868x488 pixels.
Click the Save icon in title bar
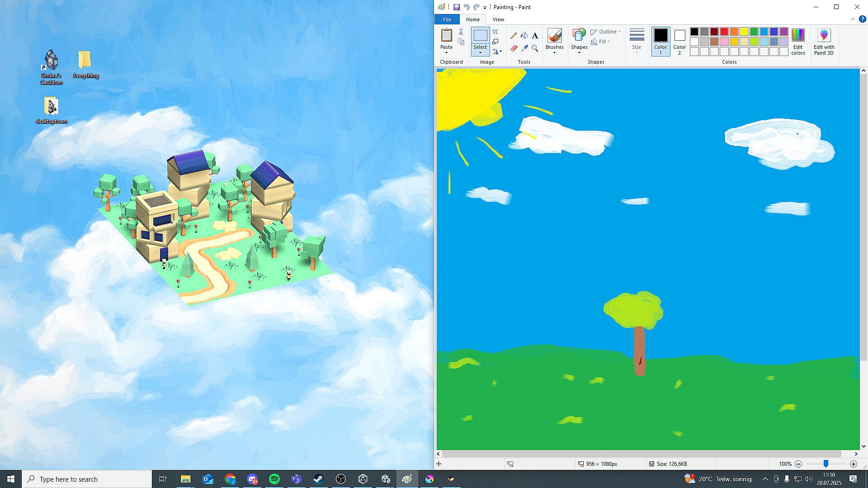point(457,7)
